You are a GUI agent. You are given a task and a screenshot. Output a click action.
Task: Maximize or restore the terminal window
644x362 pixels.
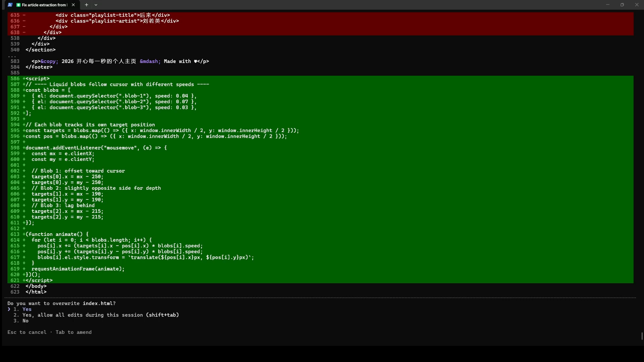[x=622, y=5]
